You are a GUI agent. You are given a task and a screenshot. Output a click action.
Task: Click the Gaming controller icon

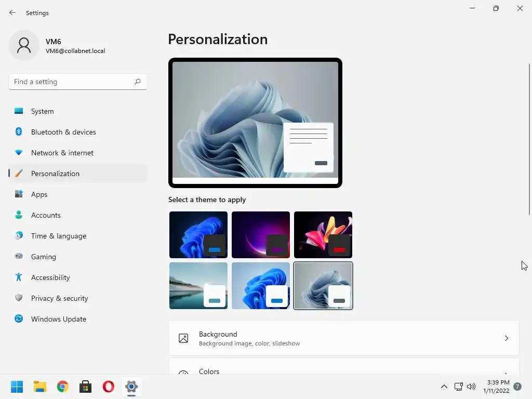point(19,257)
